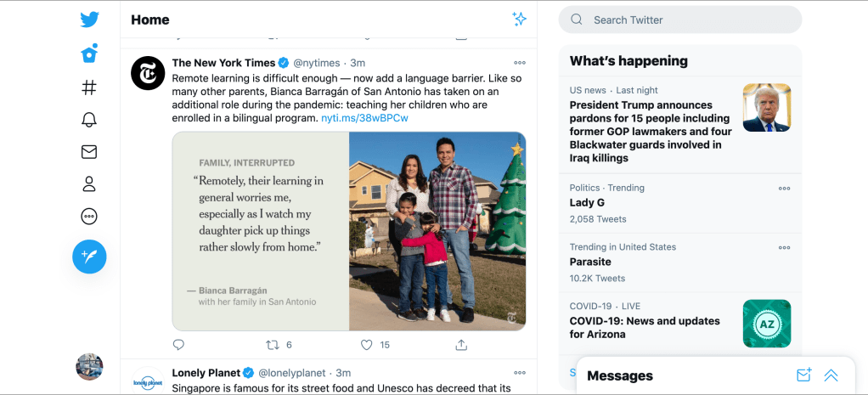Open the Messages envelope in sidebar

(x=89, y=152)
